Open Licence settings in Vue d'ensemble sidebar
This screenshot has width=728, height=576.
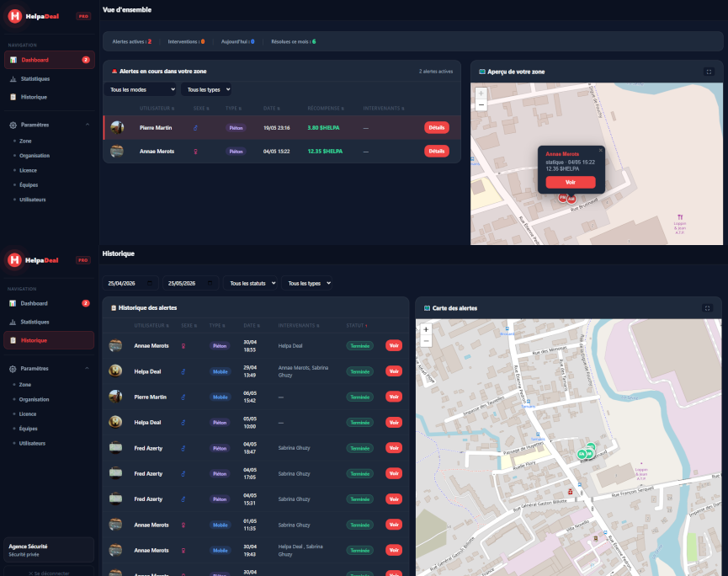coord(28,170)
